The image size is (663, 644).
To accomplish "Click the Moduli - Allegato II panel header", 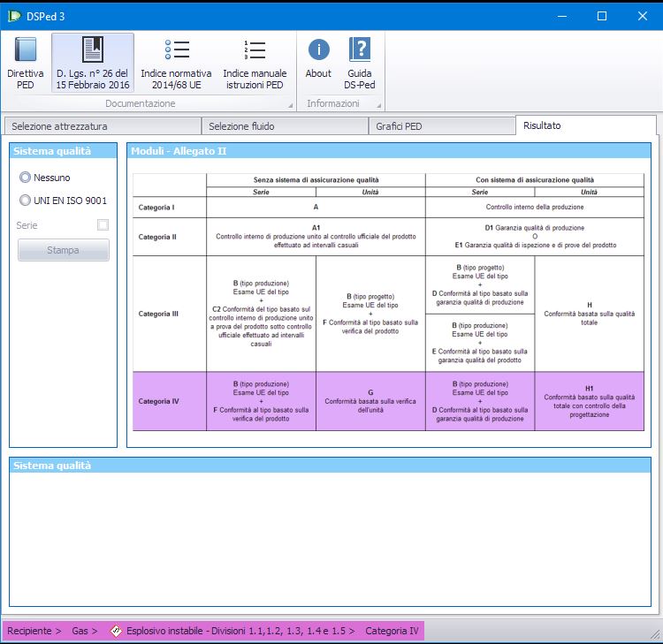I will pos(389,151).
